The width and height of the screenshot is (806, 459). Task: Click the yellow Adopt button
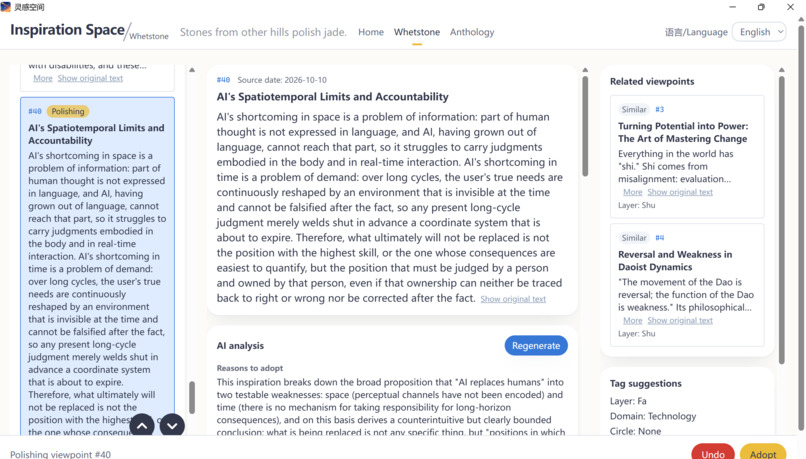[763, 453]
